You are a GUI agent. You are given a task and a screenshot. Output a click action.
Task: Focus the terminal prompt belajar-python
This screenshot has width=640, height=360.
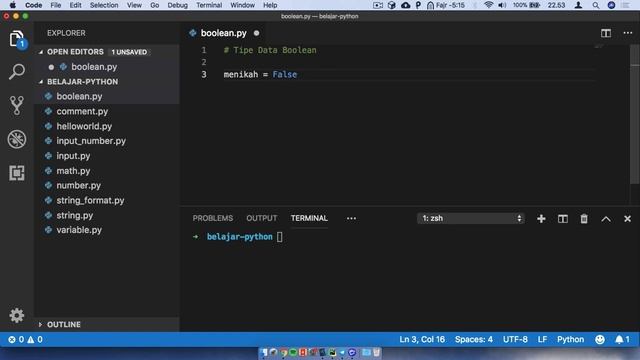[239, 237]
